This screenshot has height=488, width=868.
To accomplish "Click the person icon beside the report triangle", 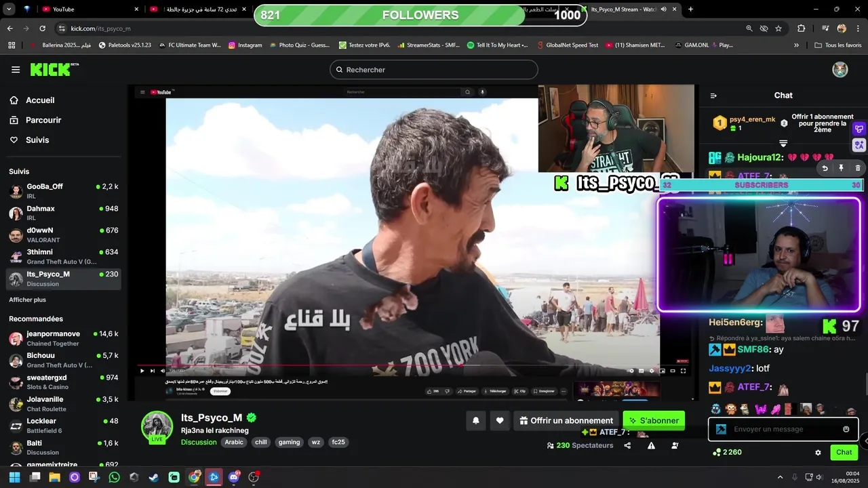I will pyautogui.click(x=675, y=445).
